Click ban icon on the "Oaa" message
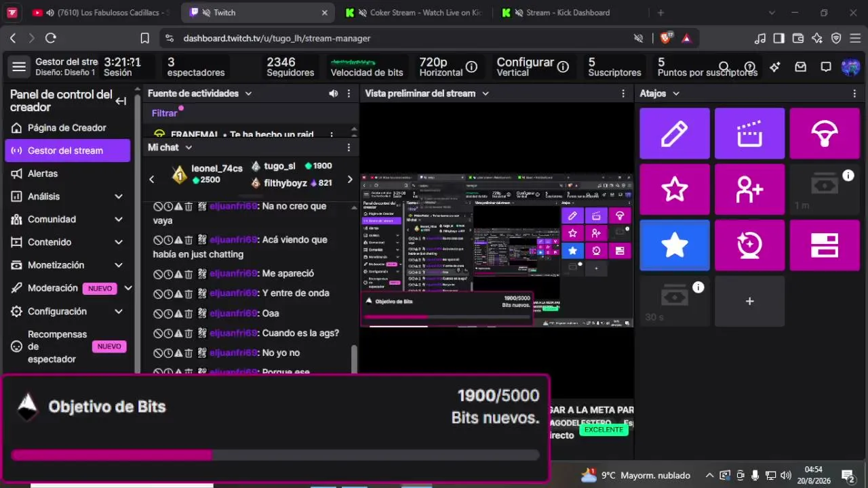 point(158,313)
